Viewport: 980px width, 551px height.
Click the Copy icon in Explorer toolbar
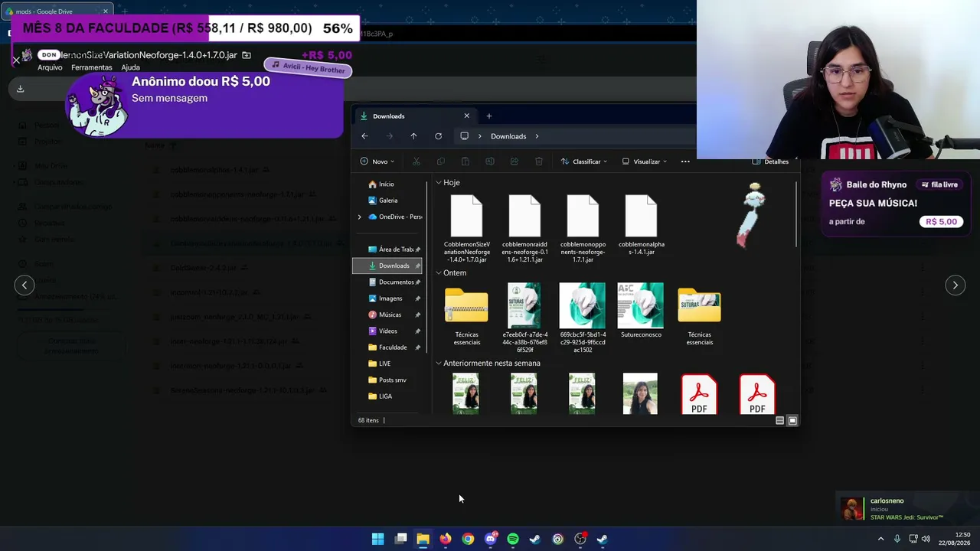point(441,161)
